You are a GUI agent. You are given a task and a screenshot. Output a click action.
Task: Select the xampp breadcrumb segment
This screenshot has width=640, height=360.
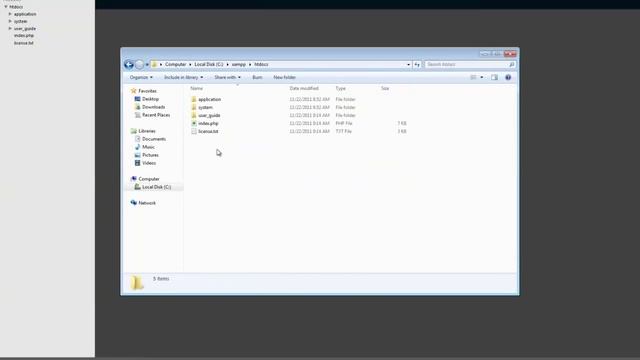tap(239, 64)
